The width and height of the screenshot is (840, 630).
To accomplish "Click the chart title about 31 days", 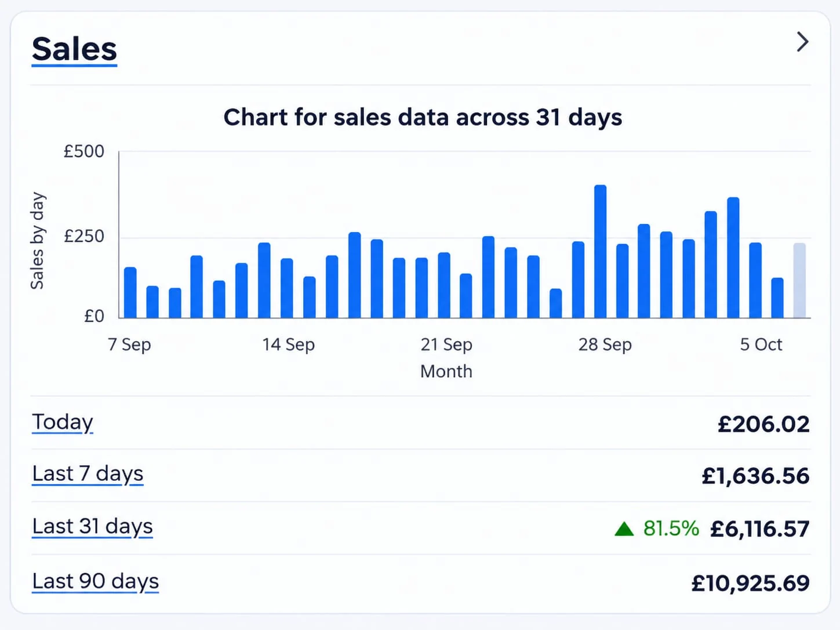I will click(423, 118).
